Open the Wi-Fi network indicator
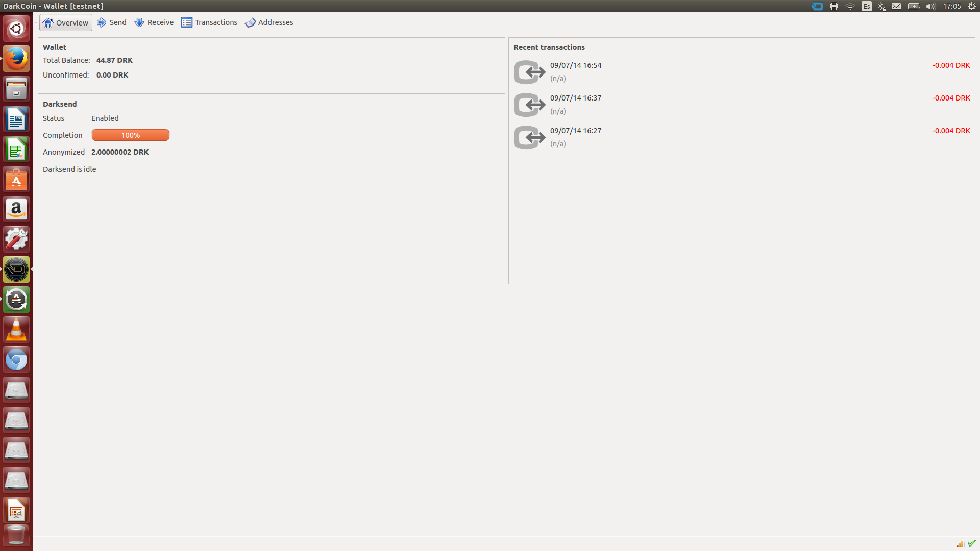Screen dimensions: 980x551 [x=850, y=6]
